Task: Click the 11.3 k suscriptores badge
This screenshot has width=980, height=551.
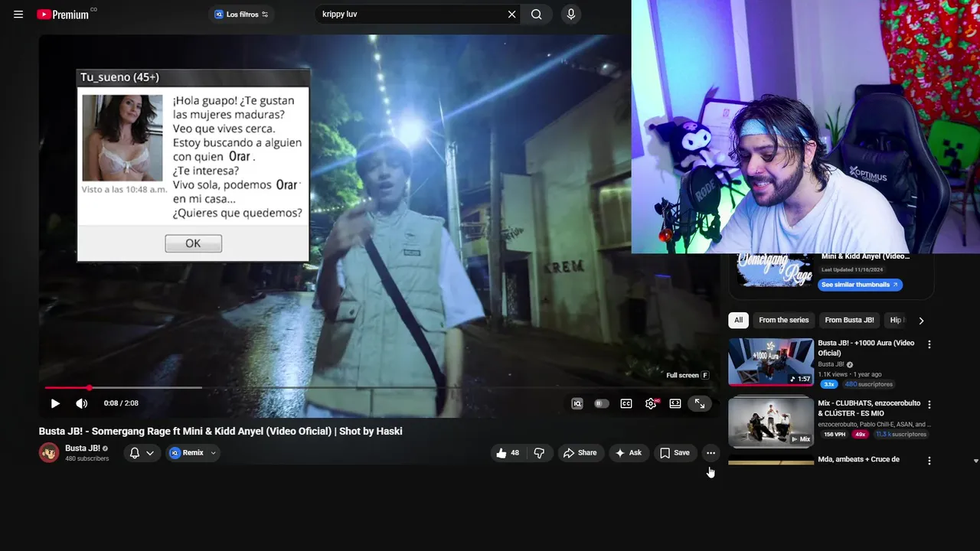Action: (x=901, y=434)
